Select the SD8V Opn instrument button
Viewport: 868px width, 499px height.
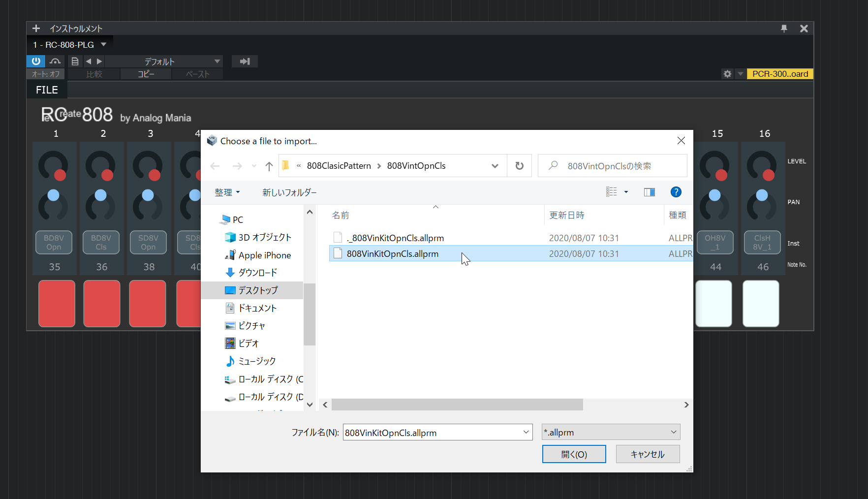(148, 242)
